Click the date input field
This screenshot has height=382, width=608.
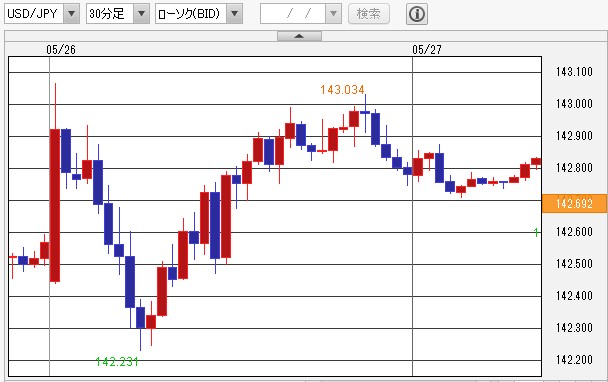(x=293, y=14)
